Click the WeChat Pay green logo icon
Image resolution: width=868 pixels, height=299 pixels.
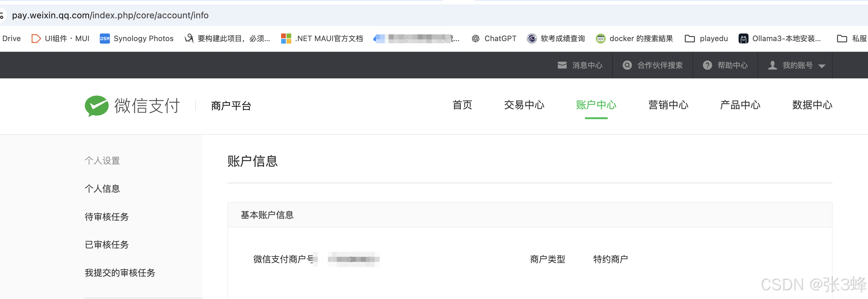point(97,106)
